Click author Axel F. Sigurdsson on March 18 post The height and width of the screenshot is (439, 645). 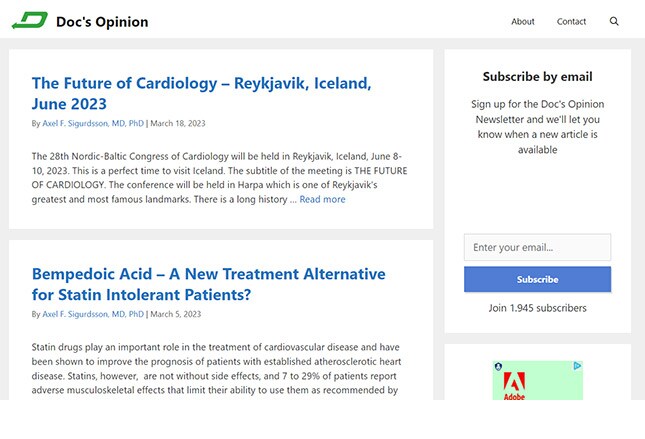[93, 123]
